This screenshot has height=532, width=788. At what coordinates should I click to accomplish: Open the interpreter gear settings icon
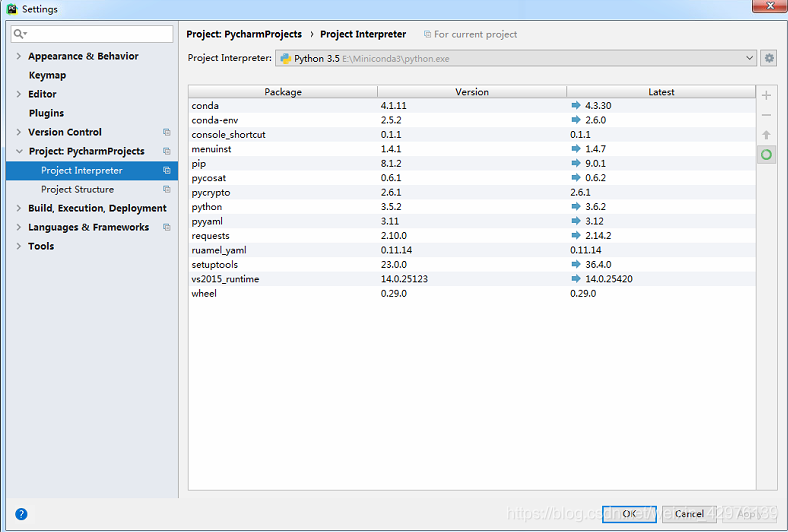click(769, 58)
